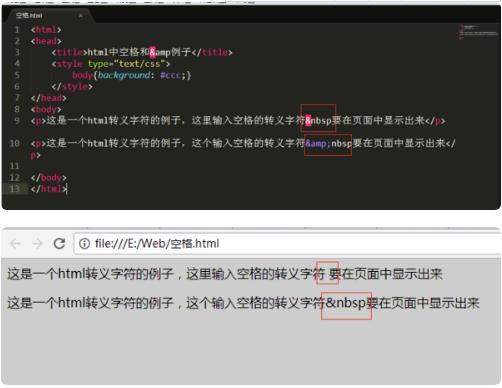This screenshot has height=388, width=502.
Task: Click the opening <body> tag on line 8
Action: [46, 109]
